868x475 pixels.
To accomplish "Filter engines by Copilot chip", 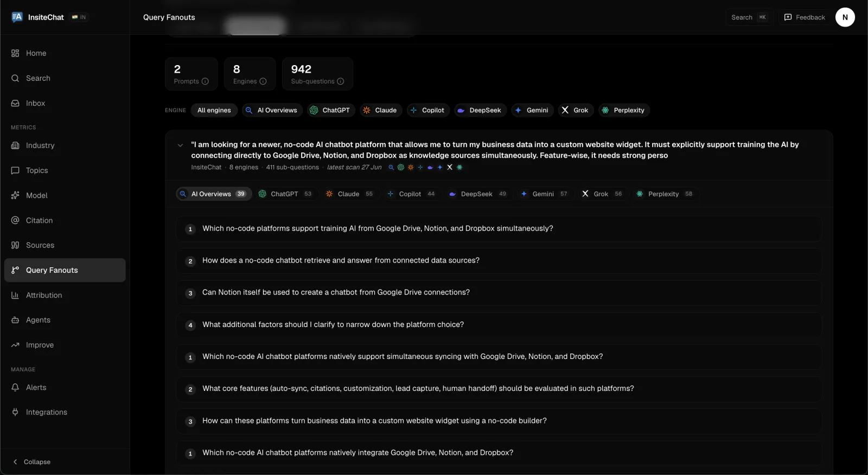I will point(427,110).
